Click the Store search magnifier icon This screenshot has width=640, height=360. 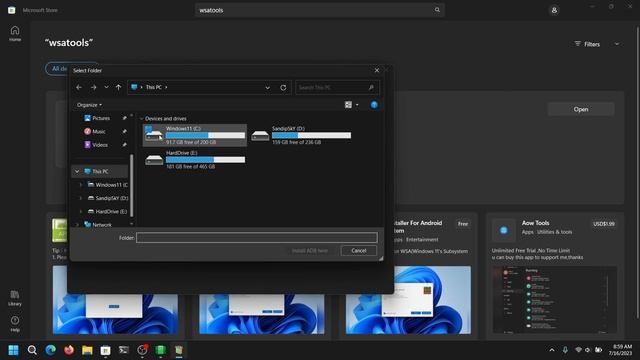coord(437,10)
